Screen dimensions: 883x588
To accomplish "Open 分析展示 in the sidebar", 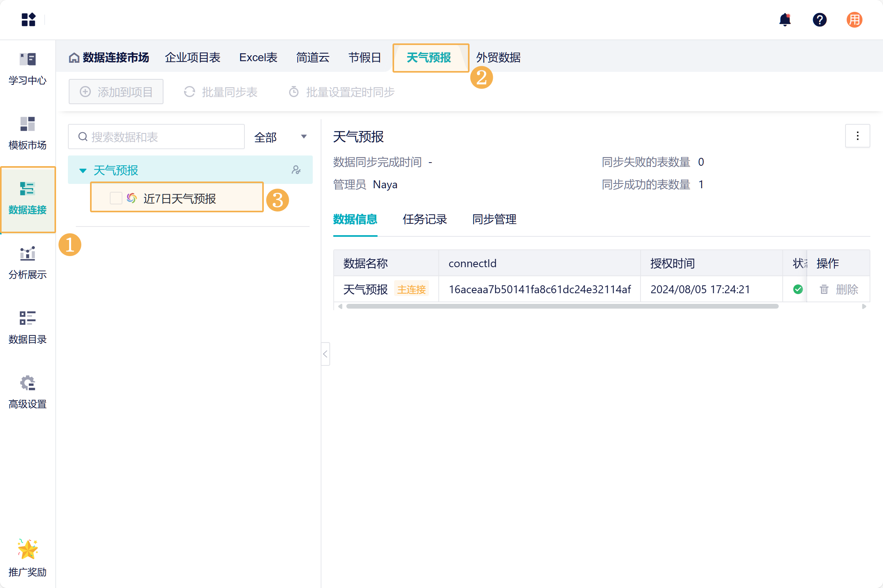I will point(28,262).
